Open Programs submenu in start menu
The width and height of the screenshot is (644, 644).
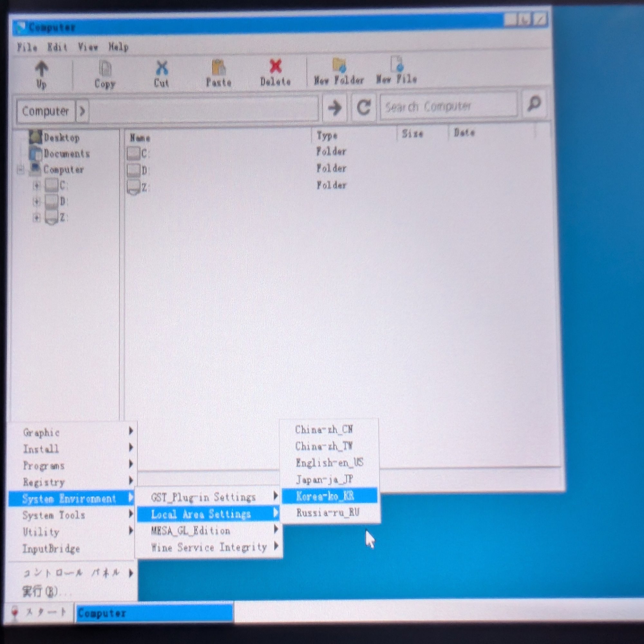coord(72,466)
